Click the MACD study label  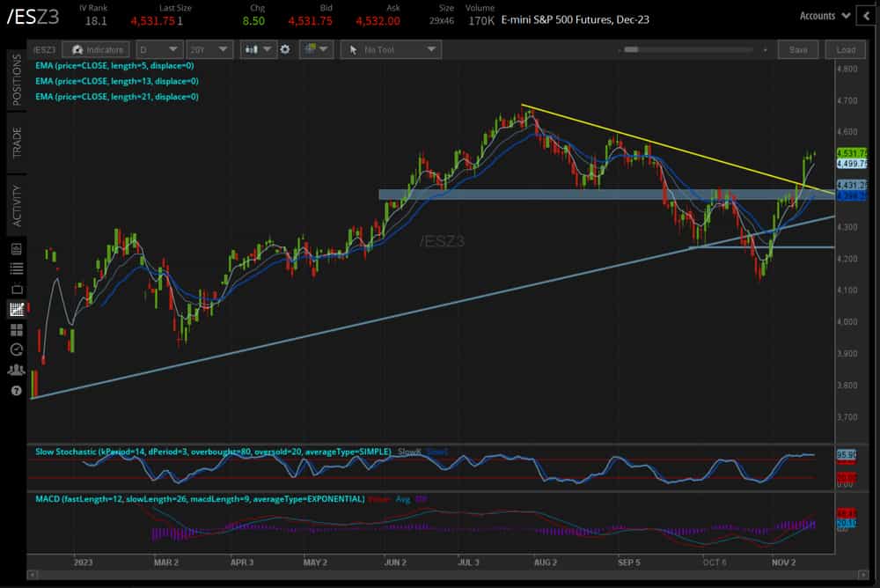tap(200, 499)
